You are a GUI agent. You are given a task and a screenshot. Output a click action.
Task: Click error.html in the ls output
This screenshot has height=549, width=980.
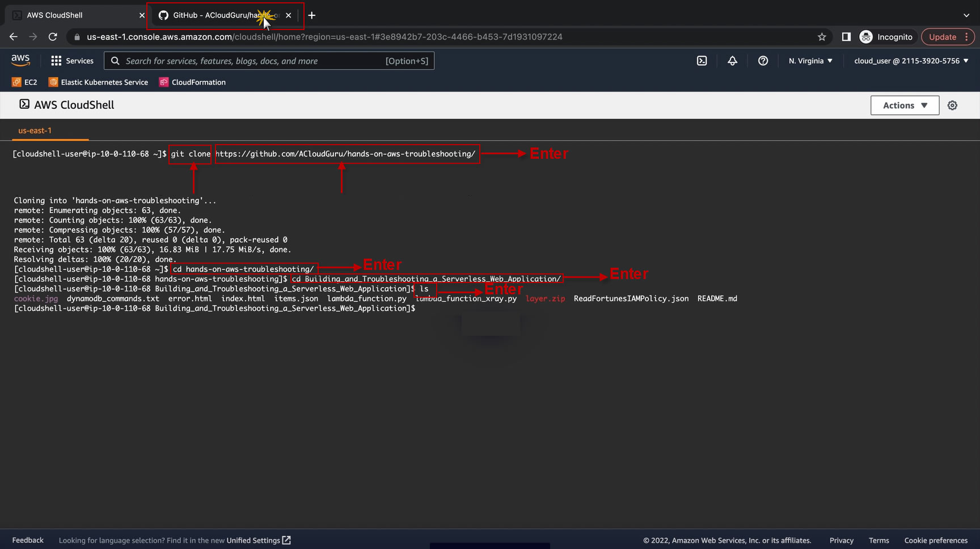(190, 298)
